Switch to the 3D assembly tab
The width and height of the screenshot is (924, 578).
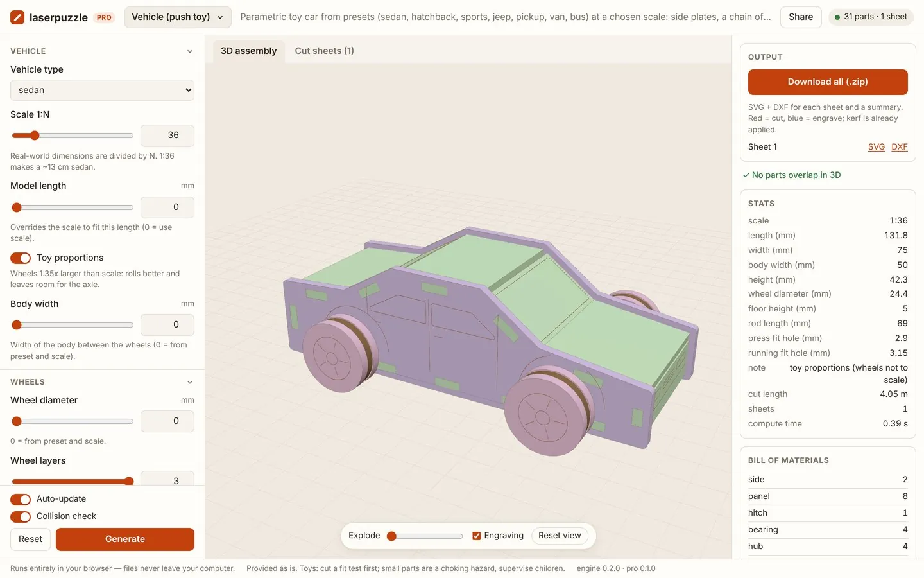coord(248,51)
